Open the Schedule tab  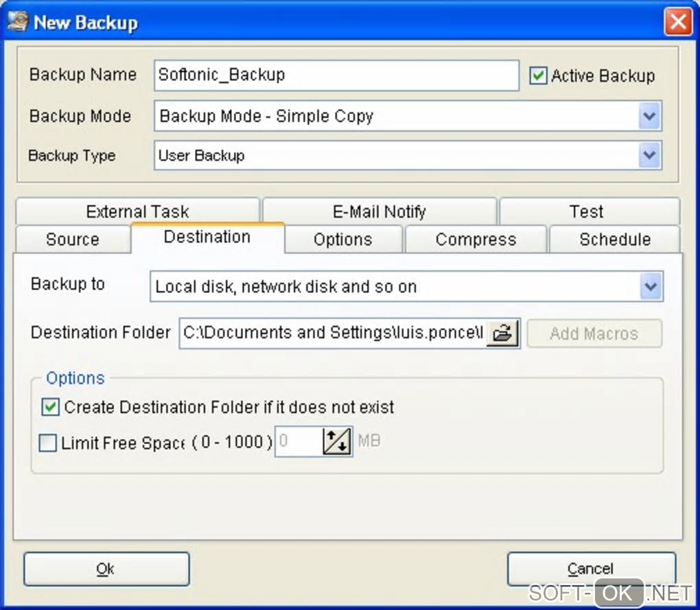tap(615, 239)
